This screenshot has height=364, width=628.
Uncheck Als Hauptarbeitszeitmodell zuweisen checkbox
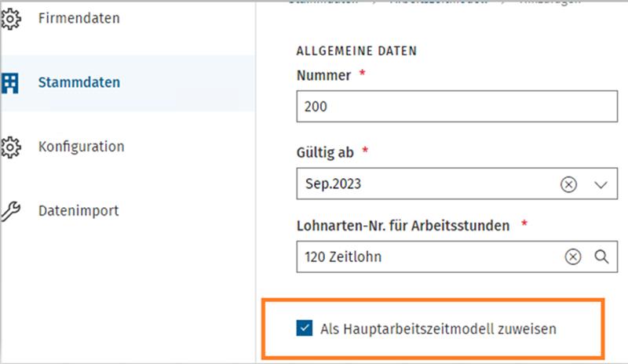[305, 329]
